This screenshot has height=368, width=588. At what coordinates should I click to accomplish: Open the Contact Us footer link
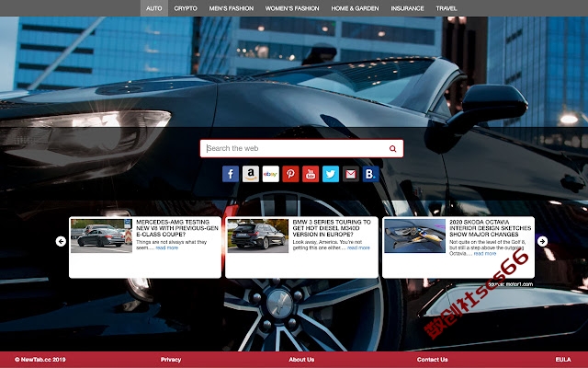click(433, 360)
